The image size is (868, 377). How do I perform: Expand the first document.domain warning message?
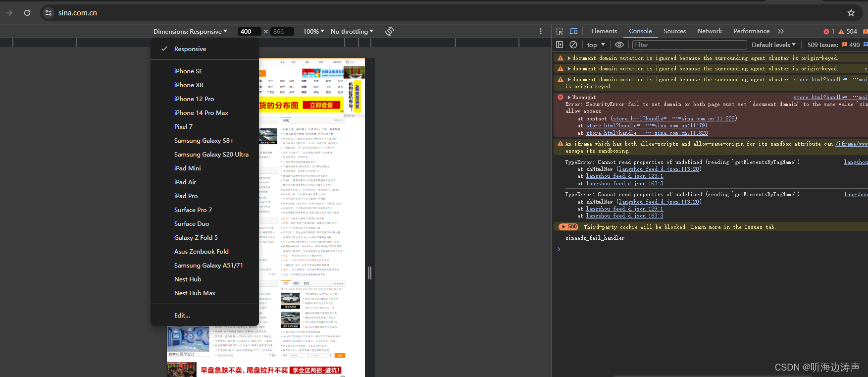[569, 58]
